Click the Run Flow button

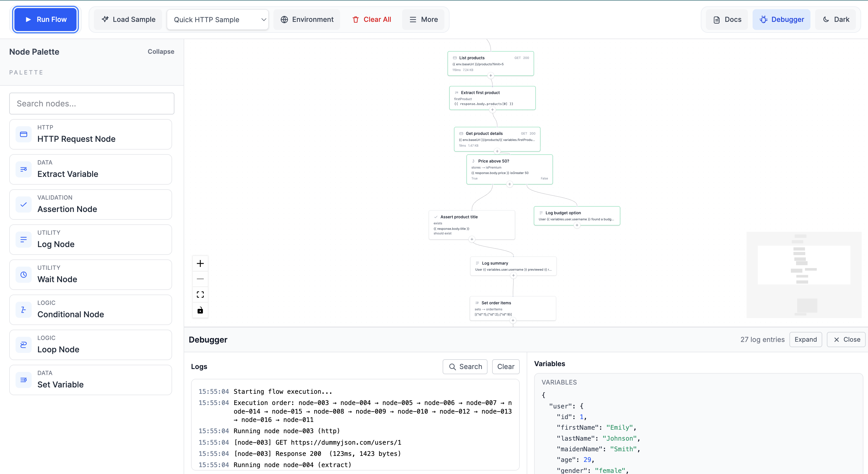pos(45,19)
